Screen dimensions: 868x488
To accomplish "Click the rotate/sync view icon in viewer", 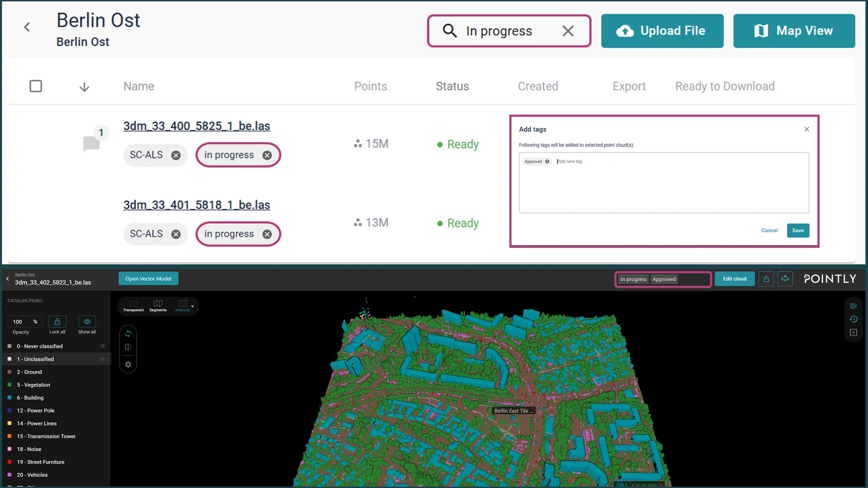I will [128, 333].
